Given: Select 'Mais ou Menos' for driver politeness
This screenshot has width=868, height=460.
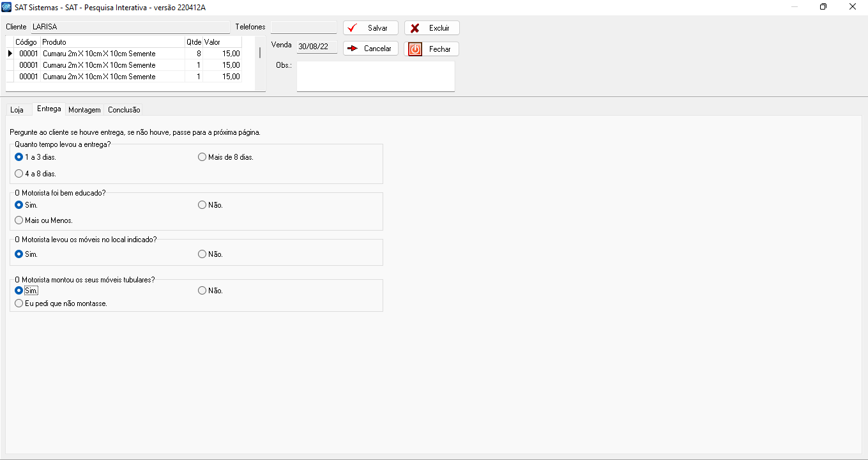Looking at the screenshot, I should pyautogui.click(x=19, y=220).
